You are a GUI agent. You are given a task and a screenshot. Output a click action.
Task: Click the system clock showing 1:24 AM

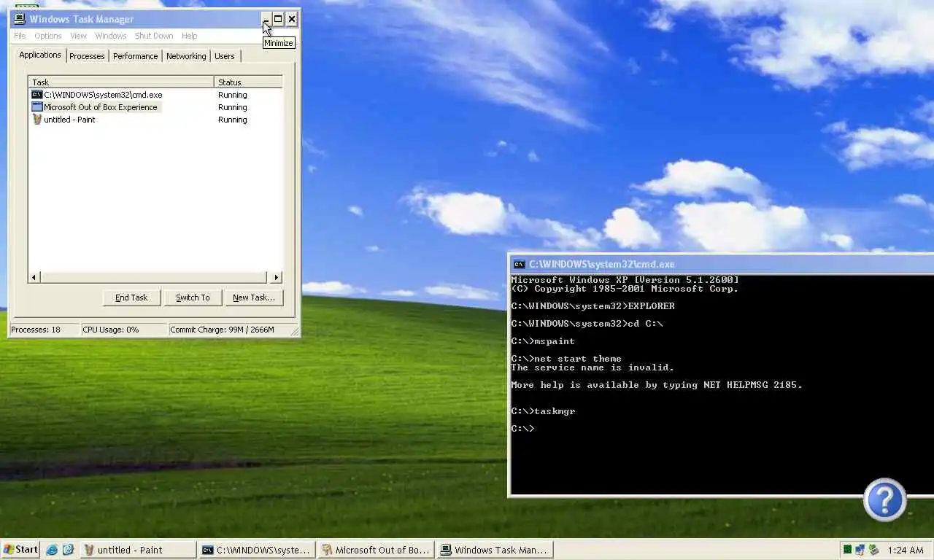pos(906,550)
